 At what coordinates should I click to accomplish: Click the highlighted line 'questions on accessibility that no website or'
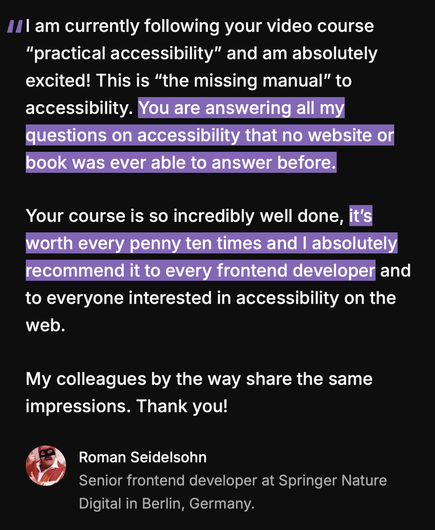point(210,135)
